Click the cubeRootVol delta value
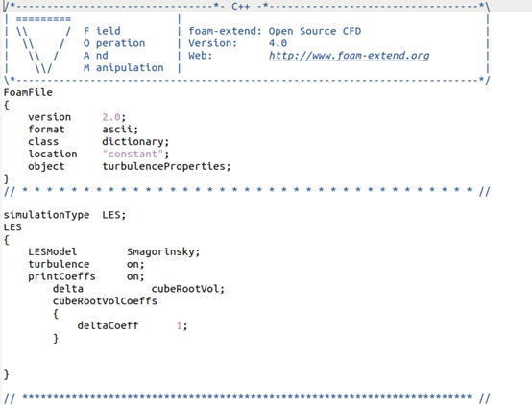Screen dimensions: 532x405 point(185,289)
